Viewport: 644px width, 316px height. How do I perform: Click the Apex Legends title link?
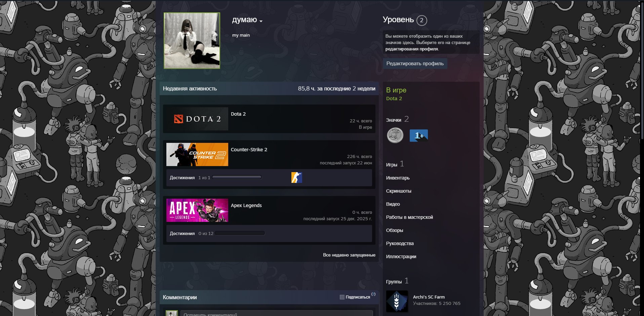246,205
